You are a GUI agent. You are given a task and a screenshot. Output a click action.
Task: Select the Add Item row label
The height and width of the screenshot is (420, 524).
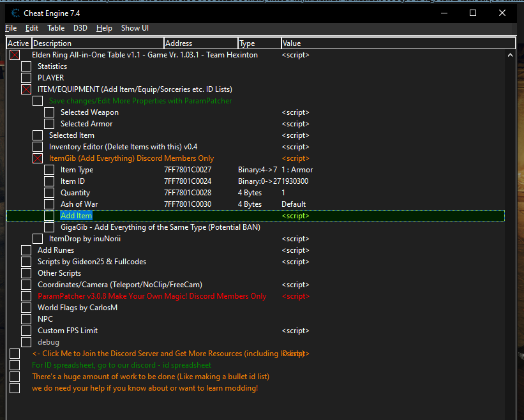[76, 216]
